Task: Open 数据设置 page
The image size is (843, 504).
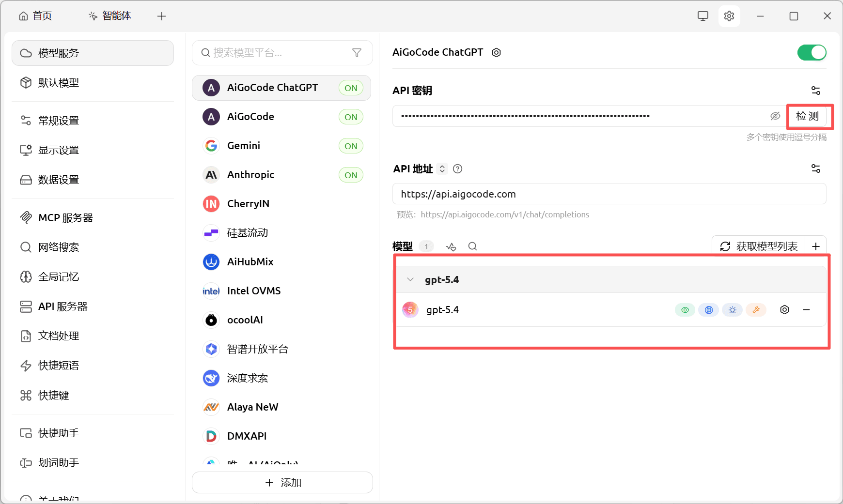Action: pos(93,180)
